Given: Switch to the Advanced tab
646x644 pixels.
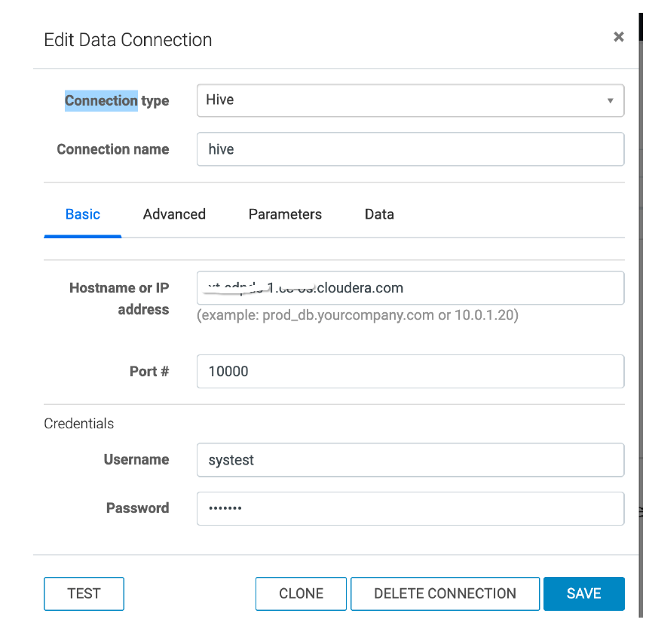Looking at the screenshot, I should click(174, 214).
